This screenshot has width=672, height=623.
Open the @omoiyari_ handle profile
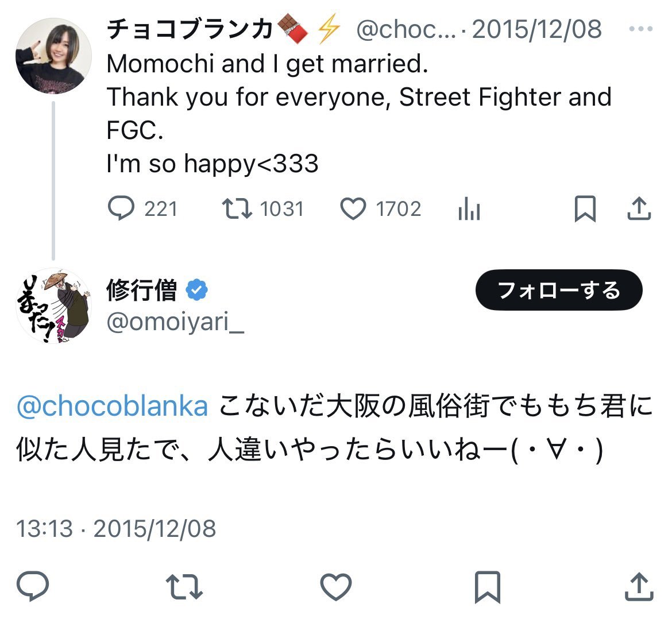point(175,322)
